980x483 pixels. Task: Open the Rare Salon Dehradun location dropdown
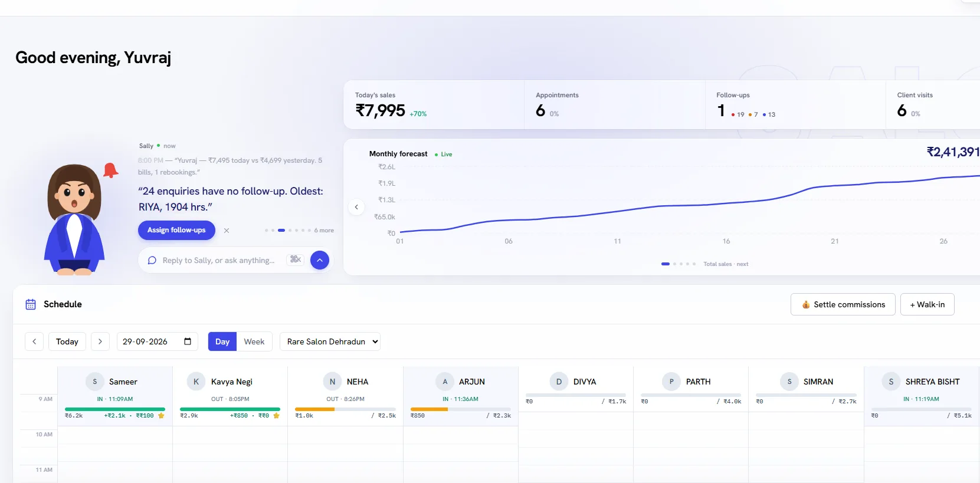pos(330,341)
